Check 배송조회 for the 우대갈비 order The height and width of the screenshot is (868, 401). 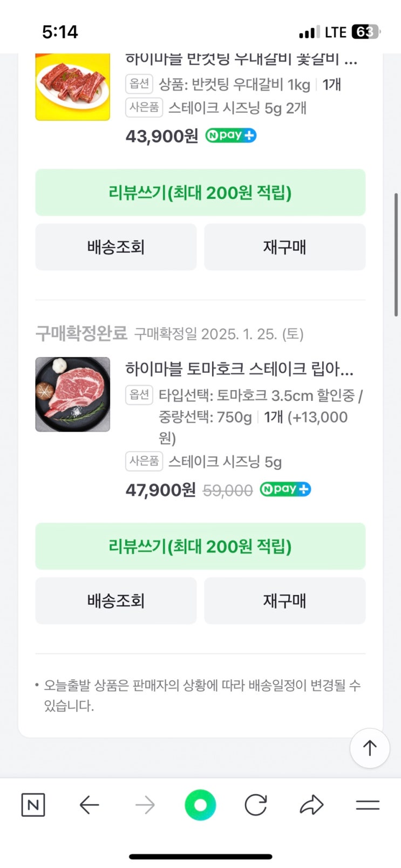116,247
